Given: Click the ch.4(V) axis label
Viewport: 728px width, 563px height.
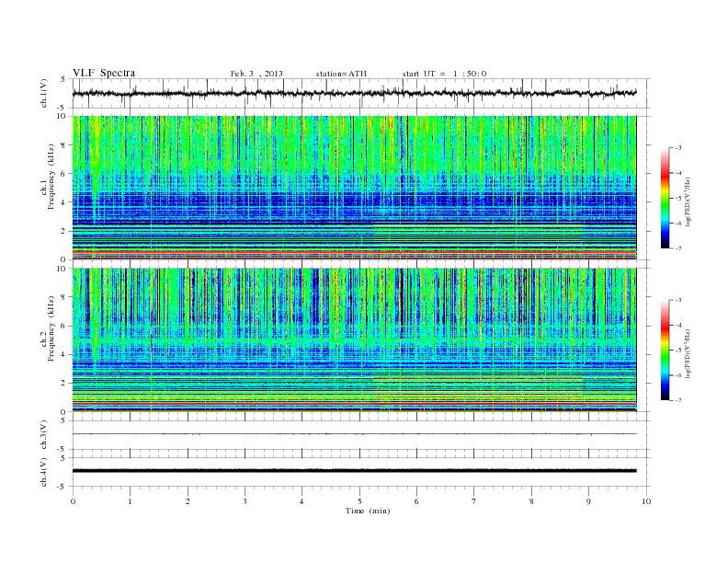Looking at the screenshot, I should [44, 472].
